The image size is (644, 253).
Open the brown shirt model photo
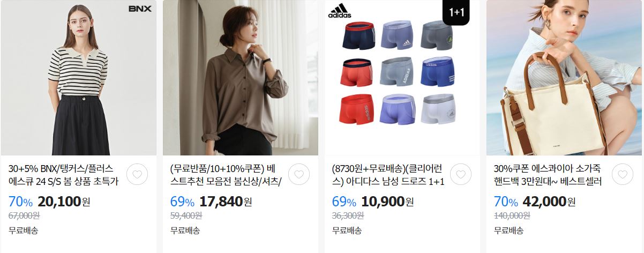(241, 78)
